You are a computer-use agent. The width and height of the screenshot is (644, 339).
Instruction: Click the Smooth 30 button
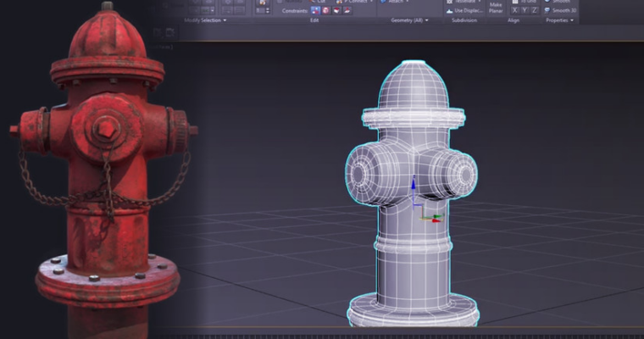click(560, 10)
